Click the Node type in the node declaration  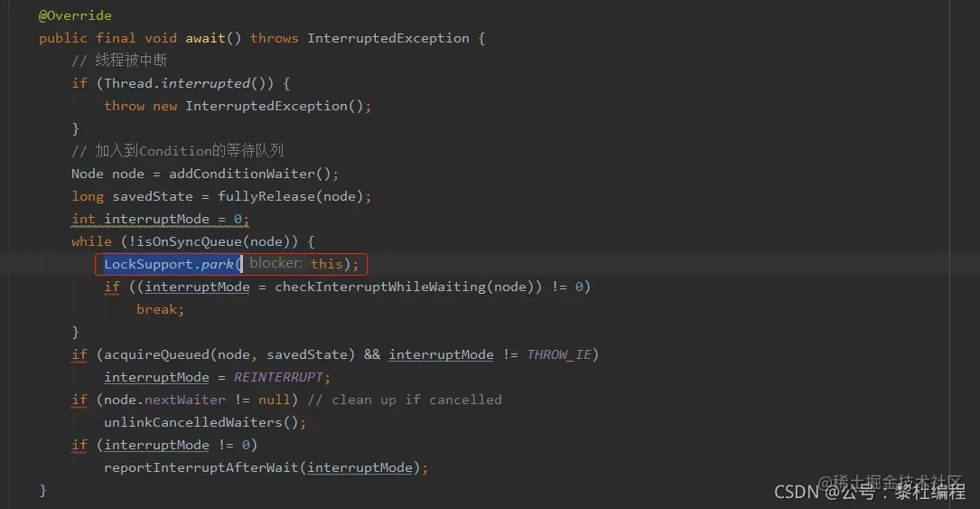tap(88, 174)
